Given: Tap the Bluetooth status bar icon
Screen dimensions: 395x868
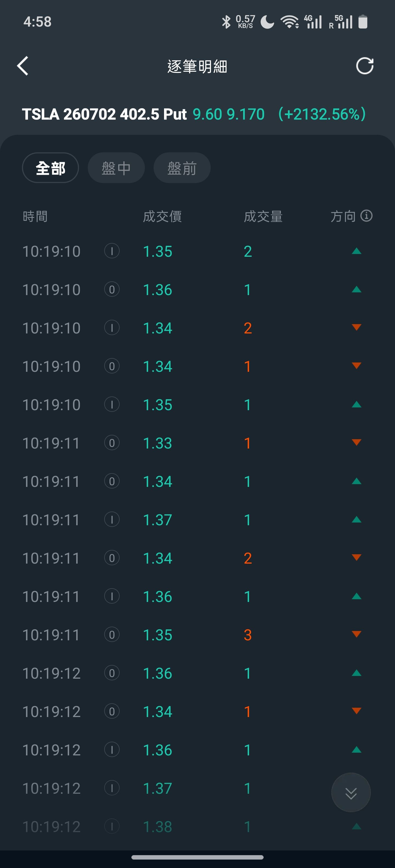Looking at the screenshot, I should pos(226,22).
